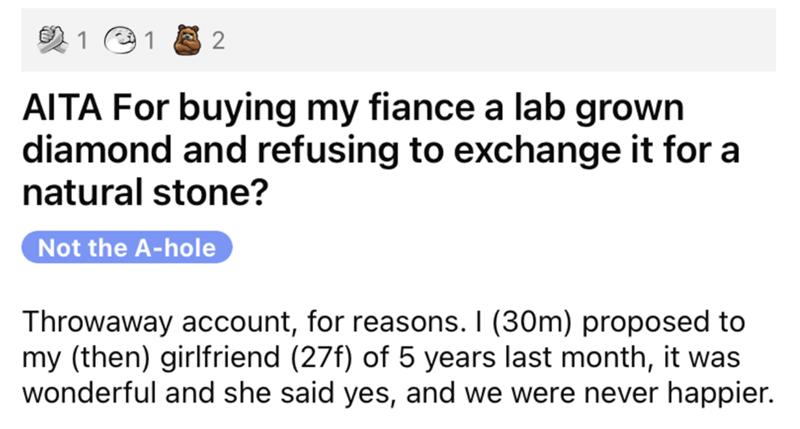Click the "AITA" word in the post title
Viewport: 800px width, 429px height.
coord(57,108)
